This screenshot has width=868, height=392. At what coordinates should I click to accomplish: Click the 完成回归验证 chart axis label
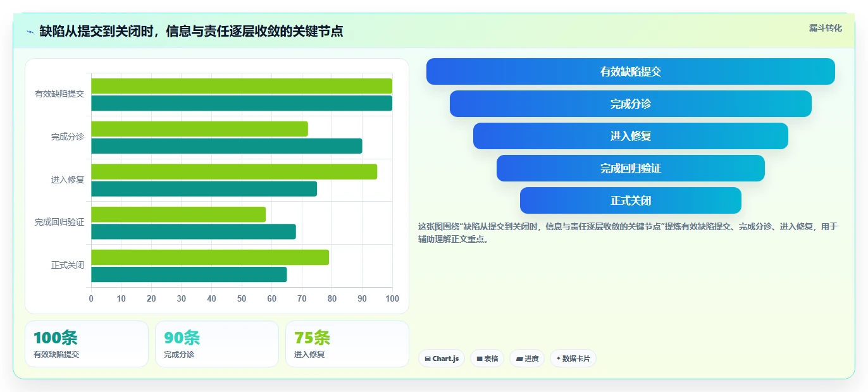pyautogui.click(x=59, y=223)
